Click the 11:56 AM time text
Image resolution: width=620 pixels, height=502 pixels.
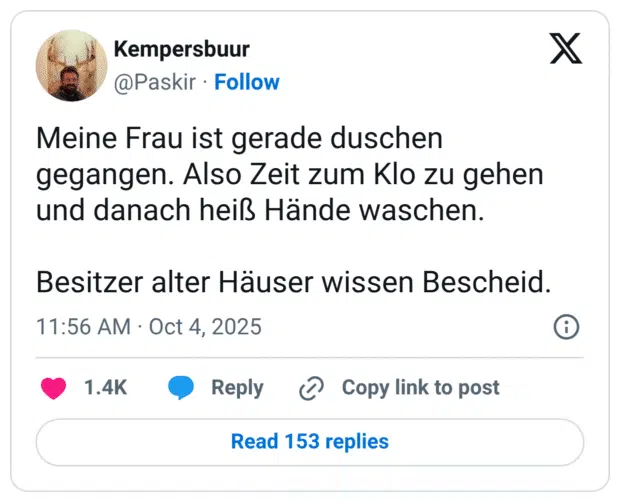83,327
